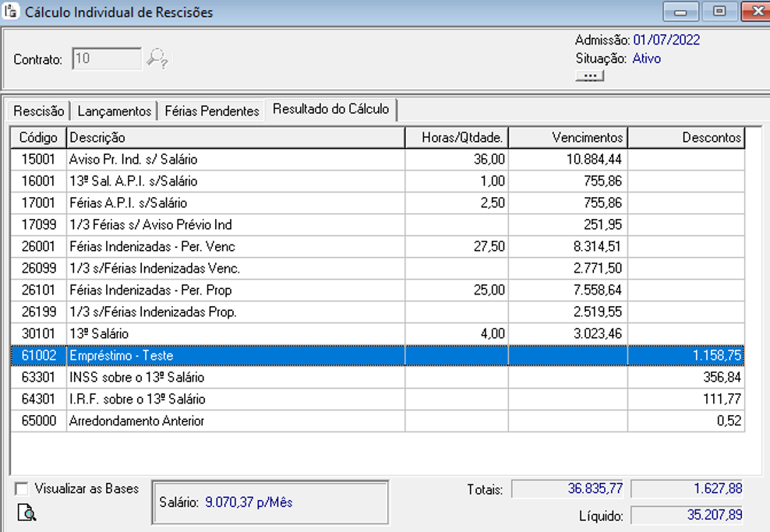The height and width of the screenshot is (532, 770).
Task: Switch to the Rescisão tab
Action: coord(39,111)
